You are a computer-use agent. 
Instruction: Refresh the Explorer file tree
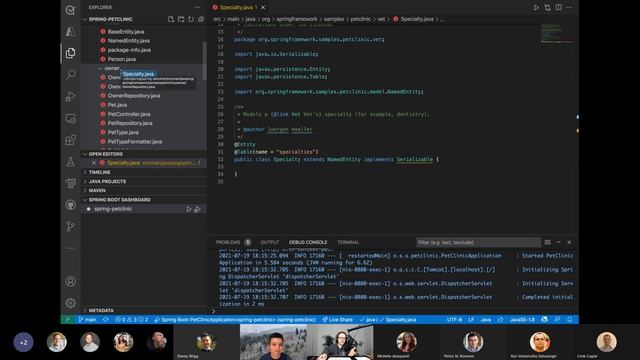191,19
